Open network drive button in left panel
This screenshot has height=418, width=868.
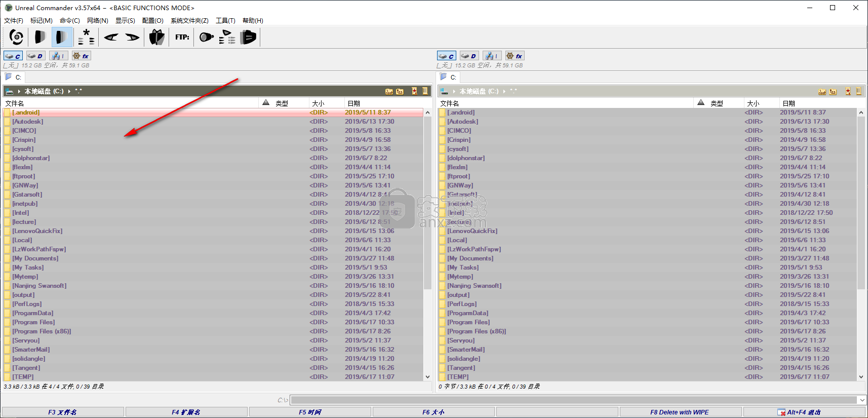click(x=58, y=56)
